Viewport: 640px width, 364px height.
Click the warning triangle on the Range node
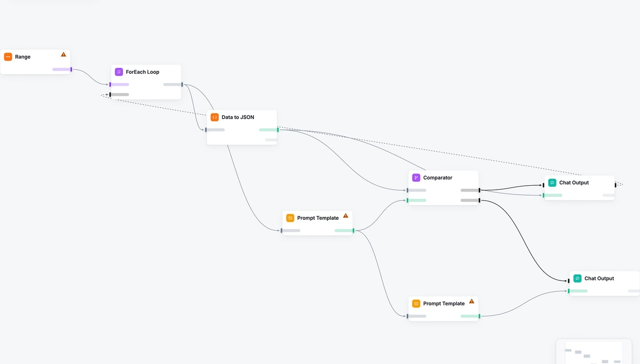(x=63, y=54)
